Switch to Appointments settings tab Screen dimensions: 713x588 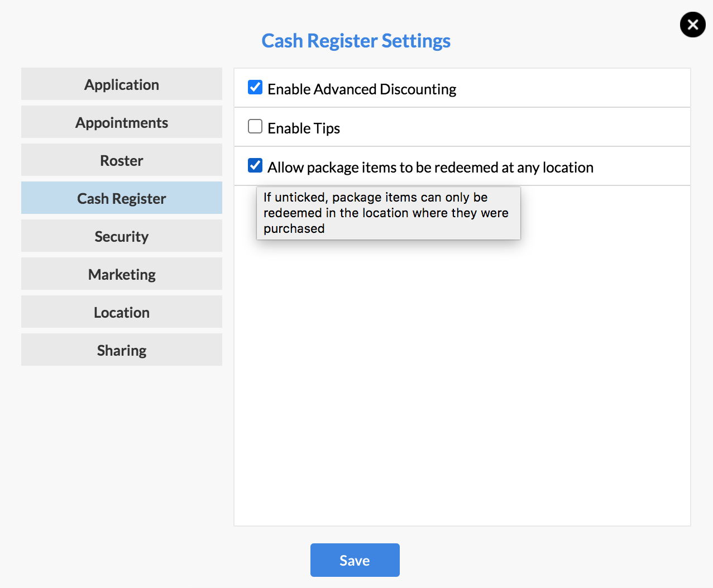[x=122, y=122]
